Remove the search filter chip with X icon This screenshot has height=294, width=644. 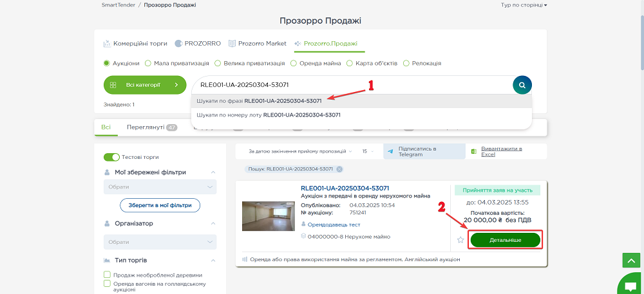(339, 169)
